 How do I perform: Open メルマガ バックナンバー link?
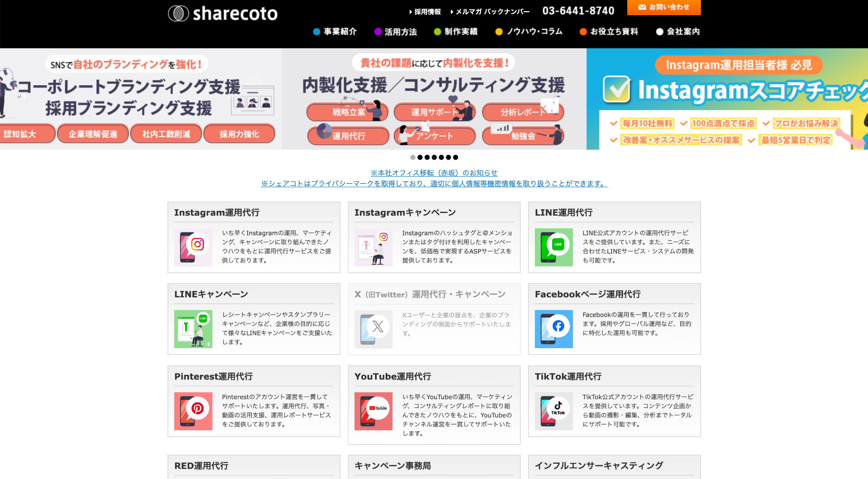coord(490,12)
